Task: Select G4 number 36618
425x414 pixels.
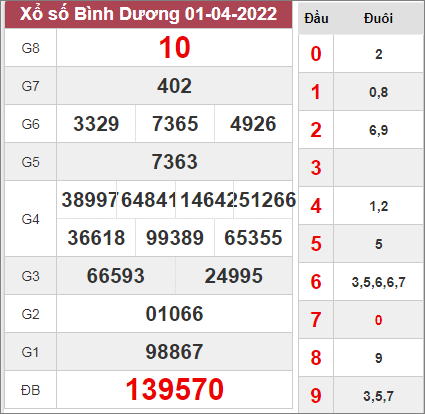Action: coord(96,238)
